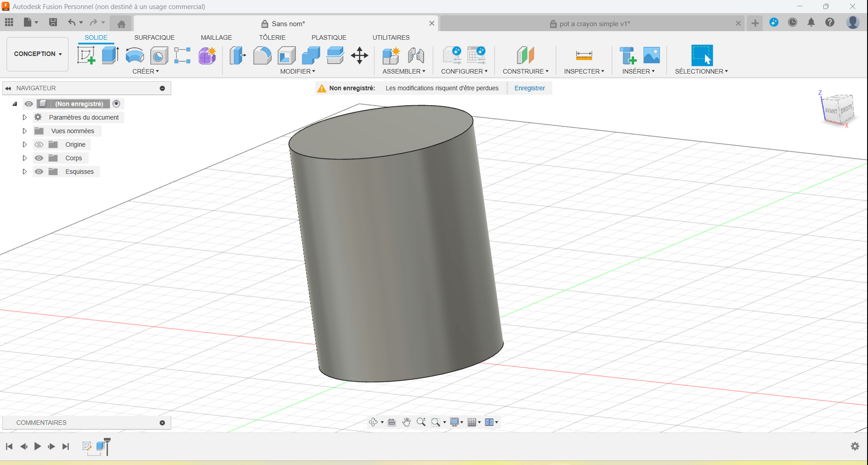This screenshot has width=868, height=465.
Task: Open the notifications bell
Action: (811, 22)
